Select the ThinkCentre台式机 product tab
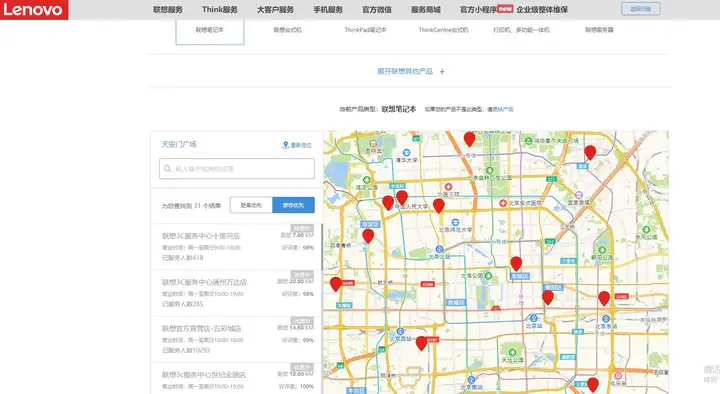 (444, 30)
